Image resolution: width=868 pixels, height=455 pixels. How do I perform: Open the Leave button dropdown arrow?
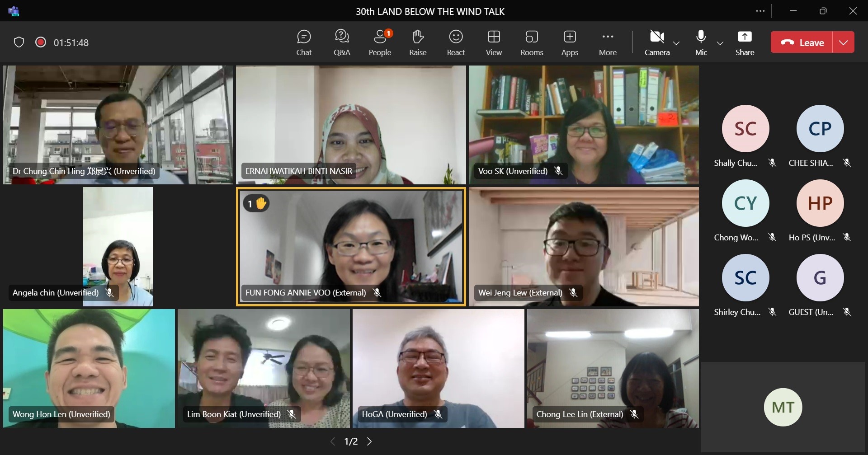[x=843, y=42]
